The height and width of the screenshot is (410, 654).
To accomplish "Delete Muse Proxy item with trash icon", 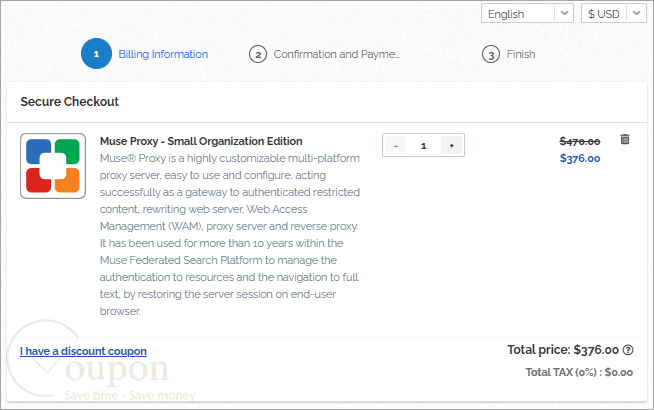I will pyautogui.click(x=624, y=139).
